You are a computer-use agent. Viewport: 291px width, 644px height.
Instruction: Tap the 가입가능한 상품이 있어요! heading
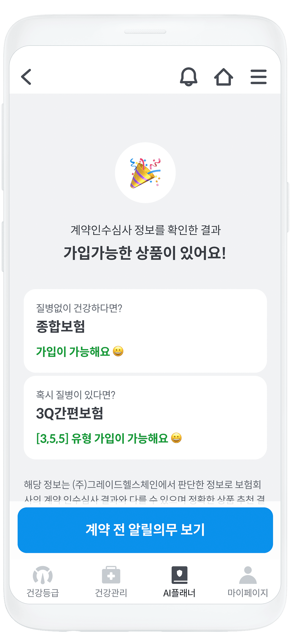point(145,253)
